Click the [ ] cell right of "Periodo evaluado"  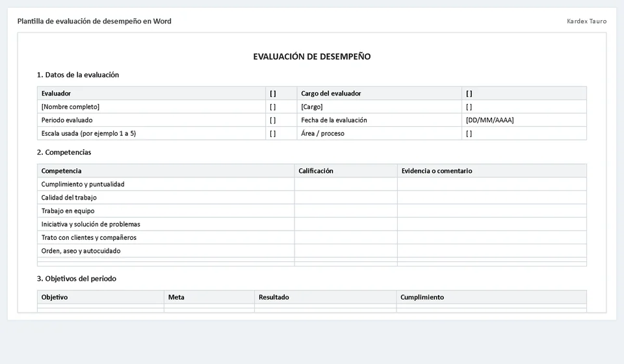(281, 120)
